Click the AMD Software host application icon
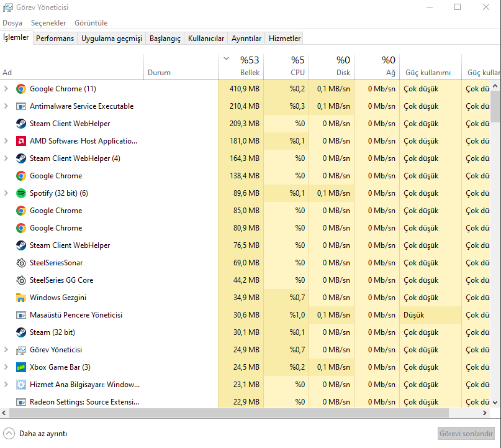Viewport: 501px width, 448px height. click(21, 141)
